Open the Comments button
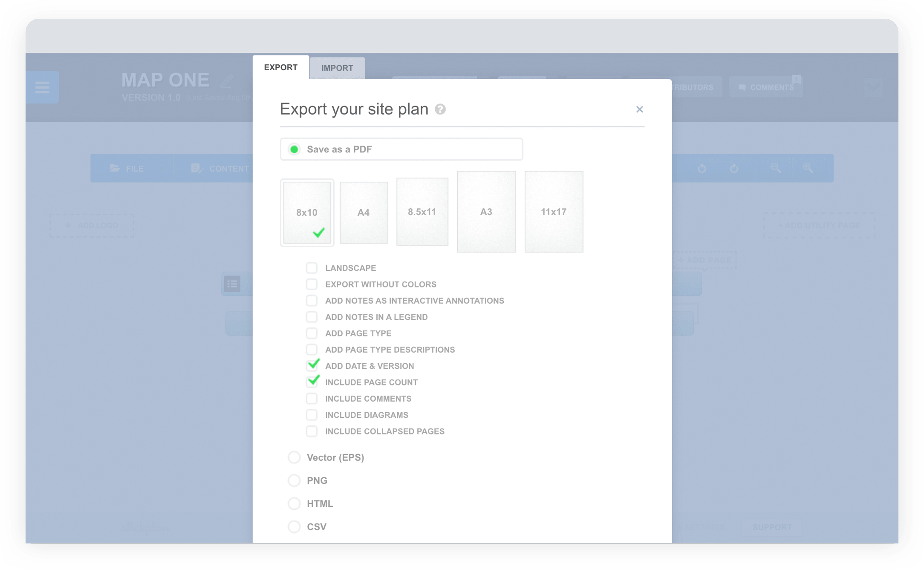 tap(766, 87)
